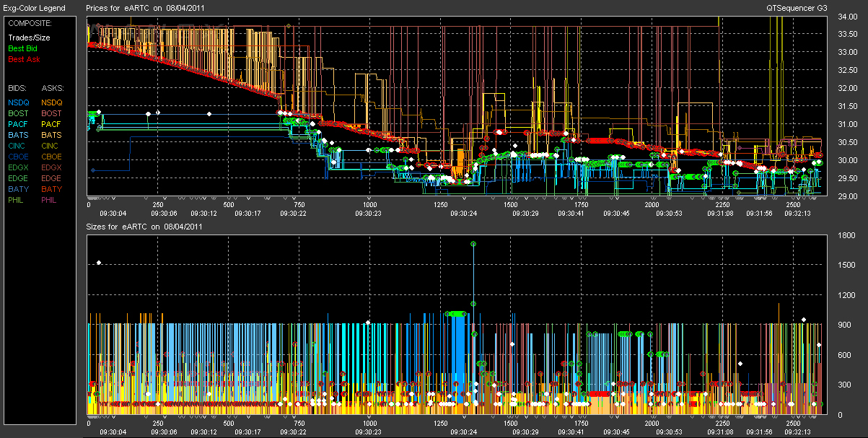Select the 600 size axis label
This screenshot has height=438, width=868.
click(x=843, y=356)
